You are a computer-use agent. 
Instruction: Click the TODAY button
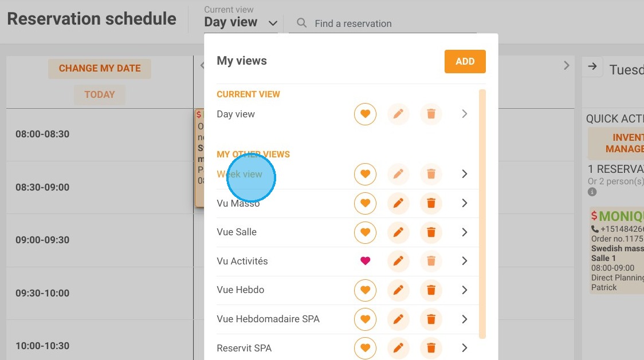[x=100, y=95]
